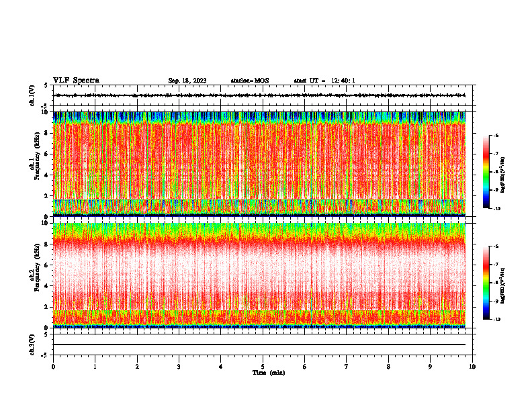
Task: Click the time axis tick label "10"
Action: coord(472,367)
